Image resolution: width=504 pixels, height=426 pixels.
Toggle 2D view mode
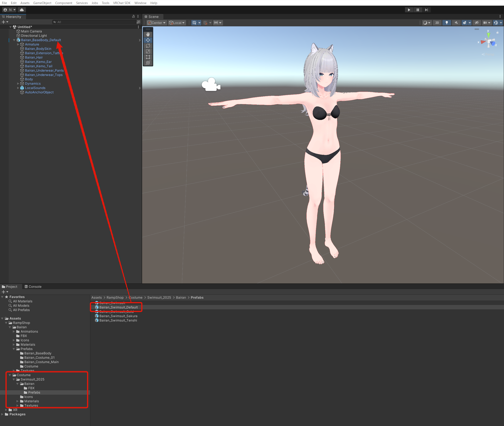click(437, 23)
